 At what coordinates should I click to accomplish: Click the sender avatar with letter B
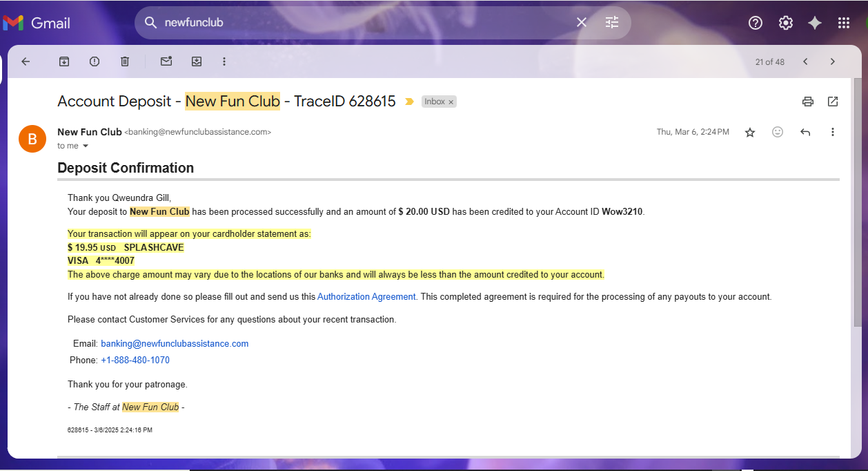pyautogui.click(x=32, y=139)
